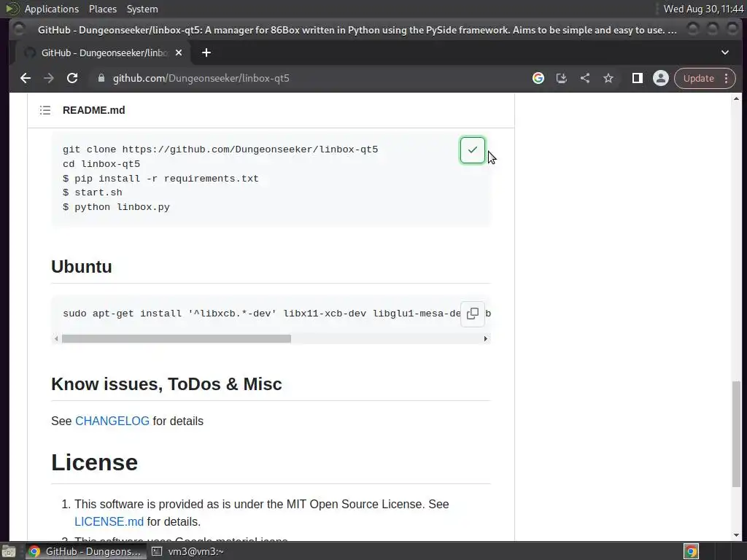The height and width of the screenshot is (560, 747).
Task: Go back to the previous page
Action: [x=26, y=78]
